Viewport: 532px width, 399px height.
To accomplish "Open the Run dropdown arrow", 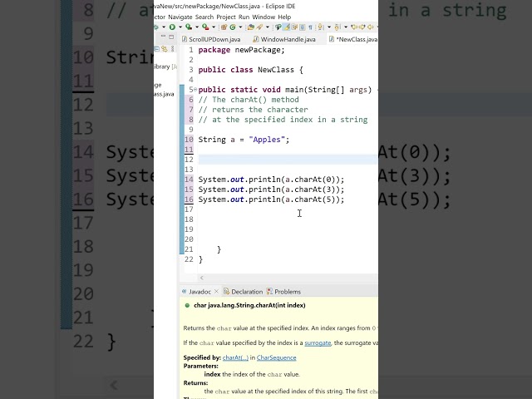I will (180, 27).
